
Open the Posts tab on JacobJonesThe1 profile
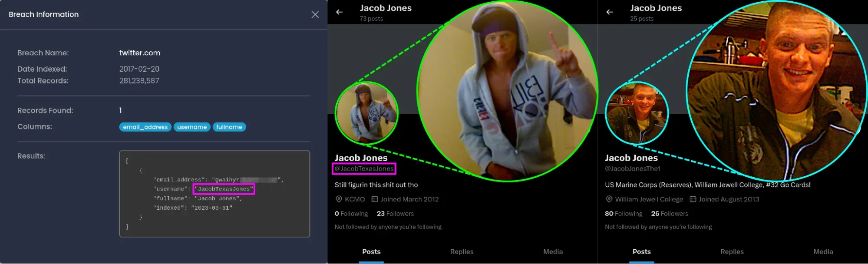641,252
